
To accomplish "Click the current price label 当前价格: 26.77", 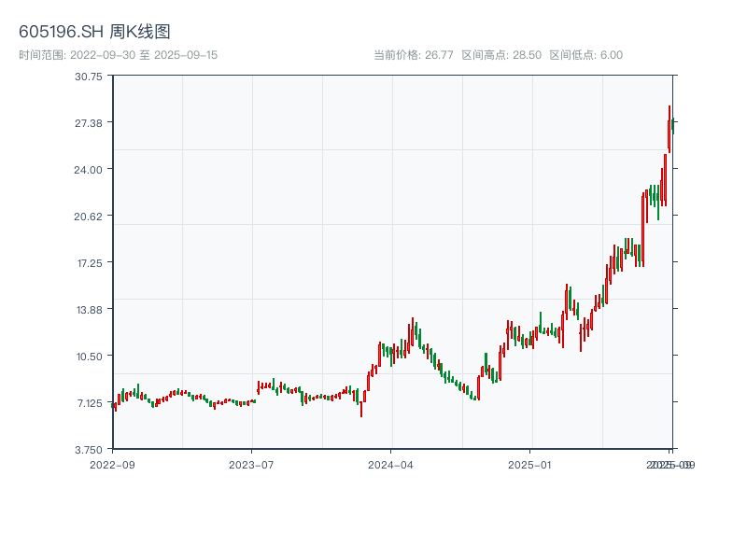I will coord(413,55).
